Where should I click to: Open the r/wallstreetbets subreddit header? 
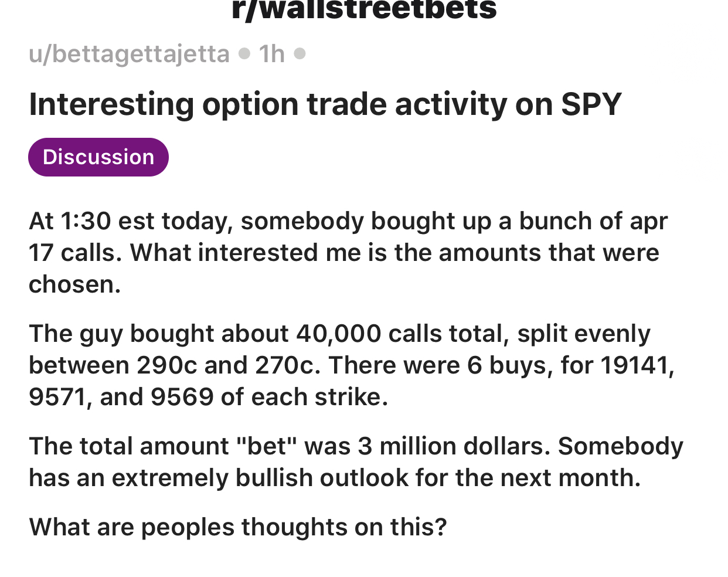point(364,9)
